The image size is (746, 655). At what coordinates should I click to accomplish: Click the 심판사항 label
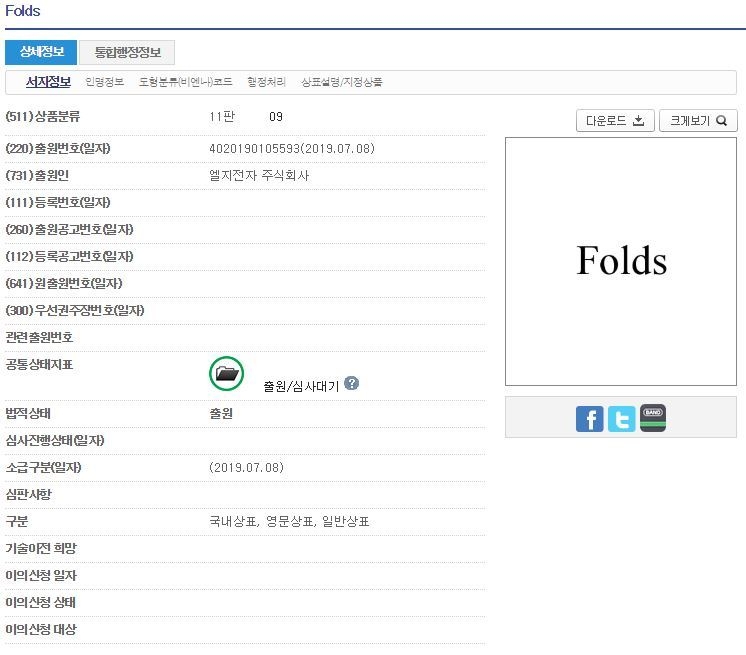coord(28,494)
